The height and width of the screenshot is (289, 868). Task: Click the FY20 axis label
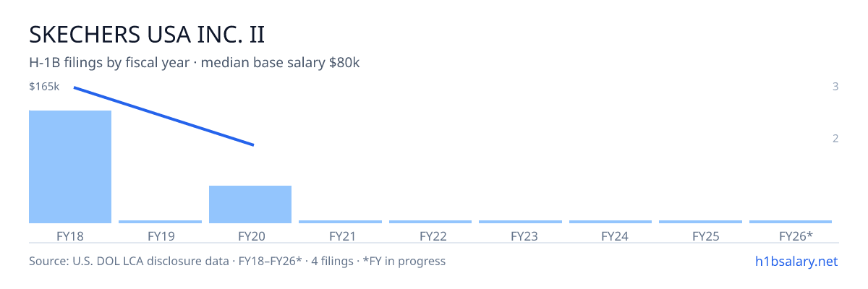pyautogui.click(x=250, y=236)
